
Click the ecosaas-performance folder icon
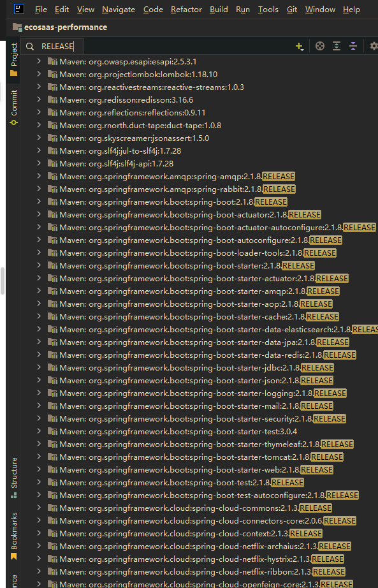(x=17, y=27)
